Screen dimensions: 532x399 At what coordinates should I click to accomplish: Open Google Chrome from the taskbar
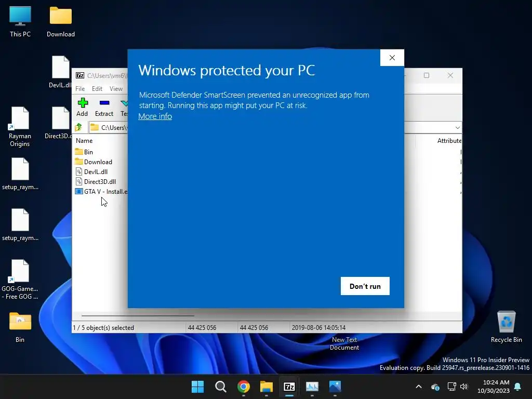tap(243, 387)
